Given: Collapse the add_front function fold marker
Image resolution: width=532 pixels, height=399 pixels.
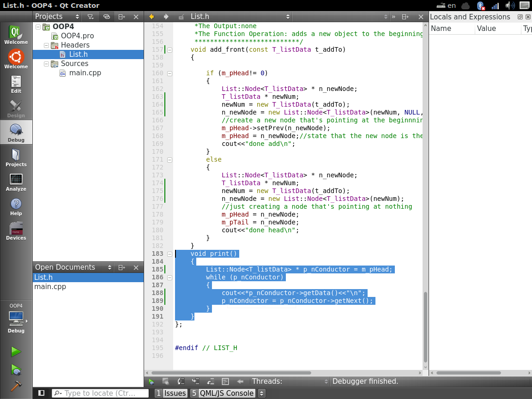Looking at the screenshot, I should (169, 49).
